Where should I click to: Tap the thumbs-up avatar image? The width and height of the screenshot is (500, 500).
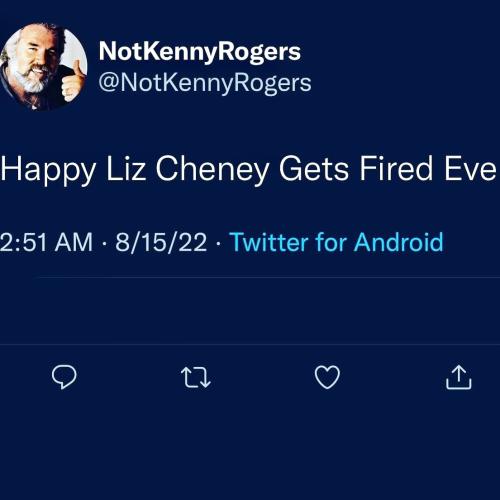pyautogui.click(x=43, y=67)
